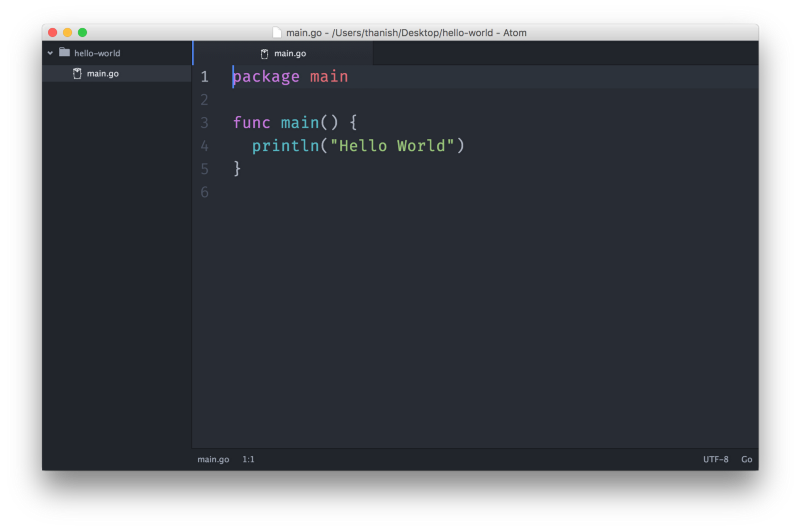Switch to the main.go editor tab

pos(283,53)
